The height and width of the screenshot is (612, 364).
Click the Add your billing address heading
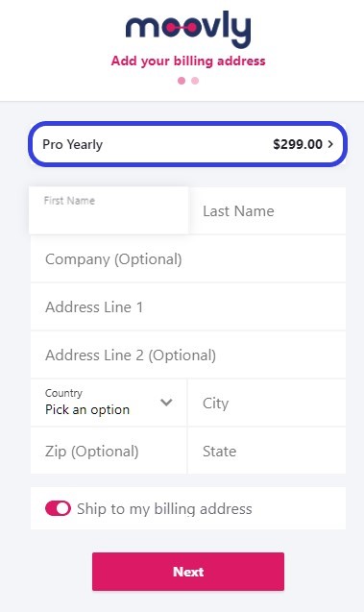[x=188, y=61]
